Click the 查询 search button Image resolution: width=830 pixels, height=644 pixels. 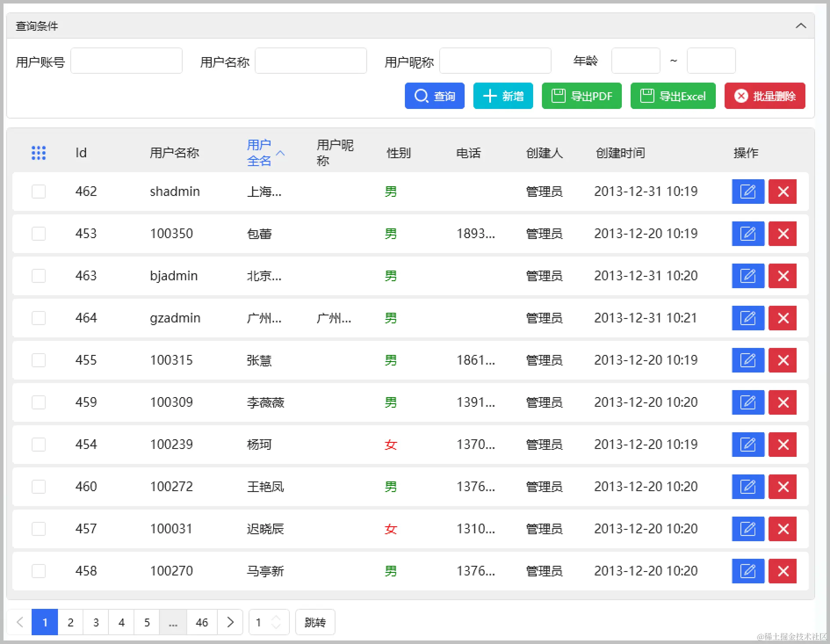(x=434, y=96)
